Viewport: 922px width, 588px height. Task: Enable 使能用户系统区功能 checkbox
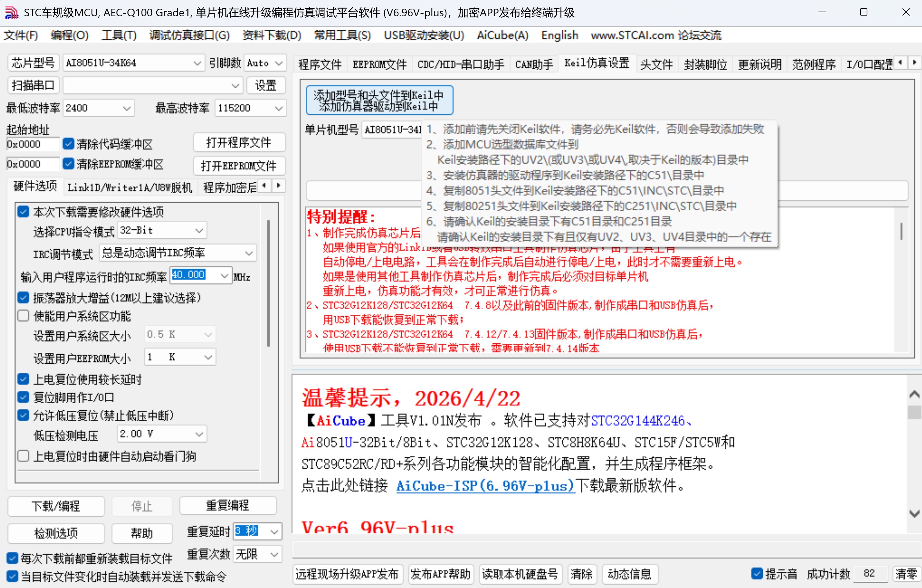pyautogui.click(x=24, y=316)
